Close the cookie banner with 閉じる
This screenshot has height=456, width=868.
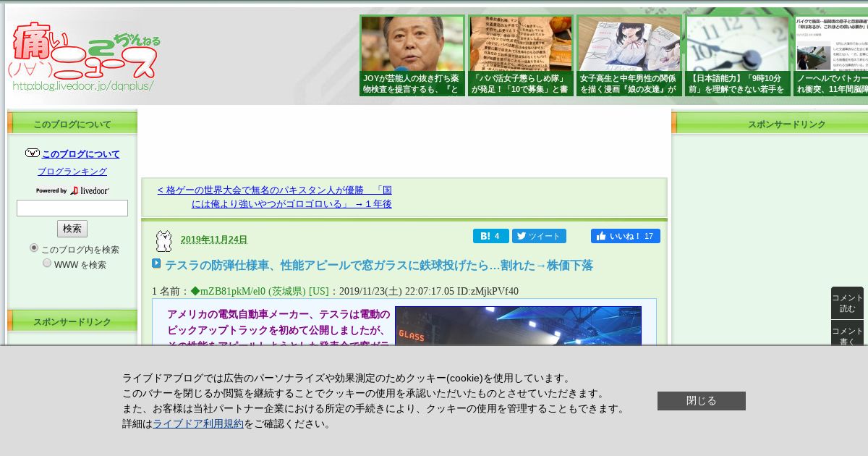(x=702, y=401)
